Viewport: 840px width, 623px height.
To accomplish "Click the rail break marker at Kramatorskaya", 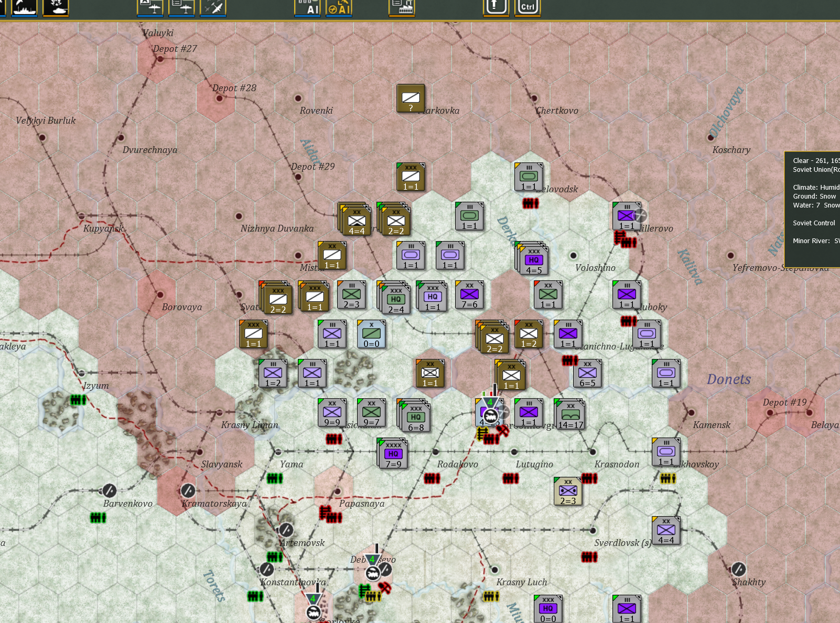I will (x=188, y=490).
